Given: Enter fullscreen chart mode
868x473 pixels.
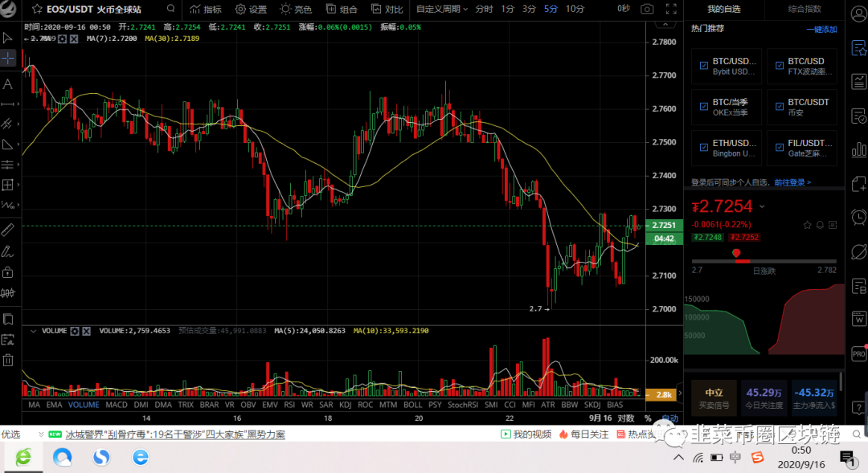Looking at the screenshot, I should [671, 9].
